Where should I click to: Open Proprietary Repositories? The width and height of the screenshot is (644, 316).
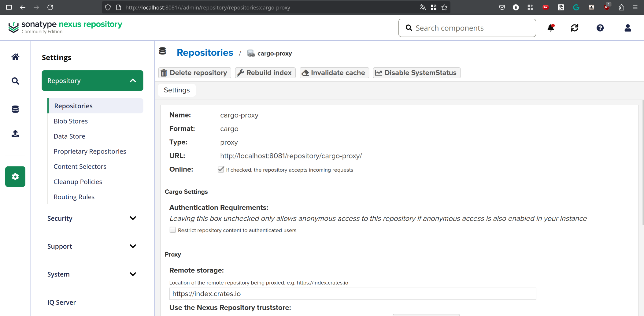90,151
